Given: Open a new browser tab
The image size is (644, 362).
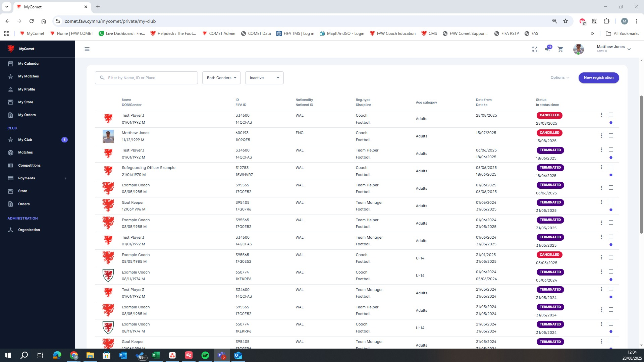Looking at the screenshot, I should [x=98, y=7].
